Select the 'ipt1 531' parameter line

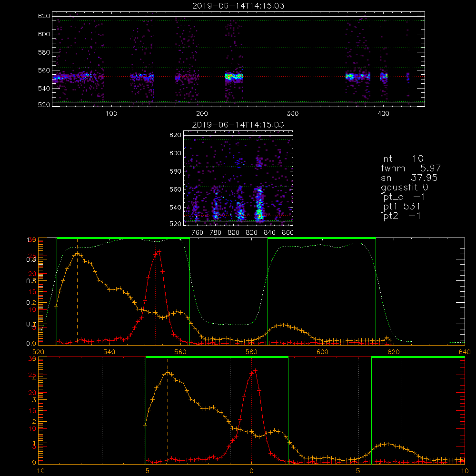click(400, 207)
